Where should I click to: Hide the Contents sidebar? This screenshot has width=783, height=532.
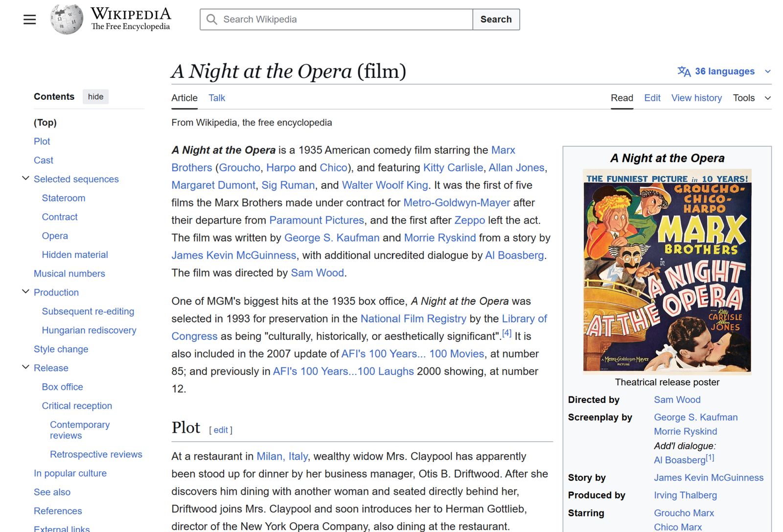pos(95,97)
